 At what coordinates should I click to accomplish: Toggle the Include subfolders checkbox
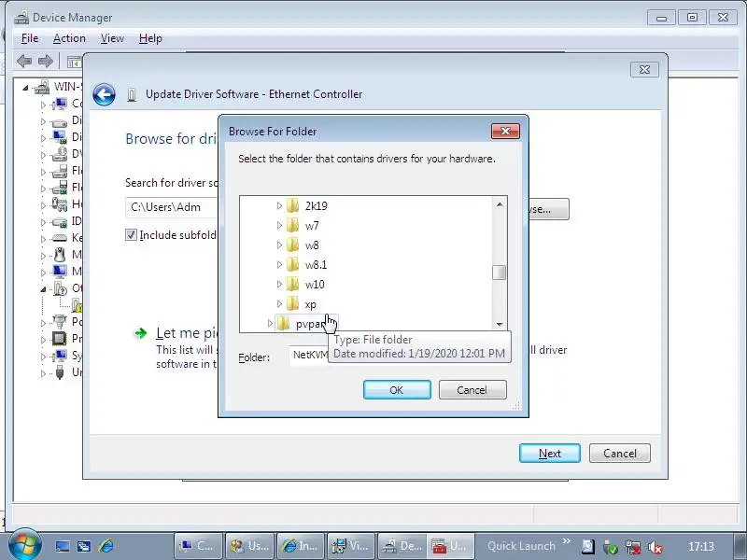[x=131, y=235]
